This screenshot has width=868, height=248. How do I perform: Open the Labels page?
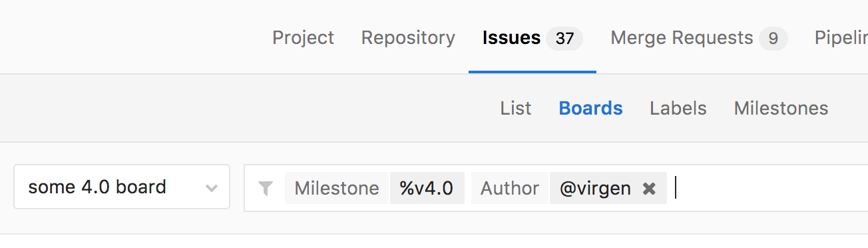(678, 108)
